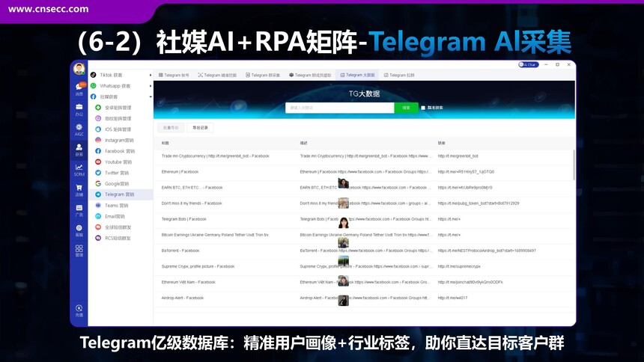Switch to the Telegram 拉群 tab
The image size is (644, 362).
[x=399, y=75]
